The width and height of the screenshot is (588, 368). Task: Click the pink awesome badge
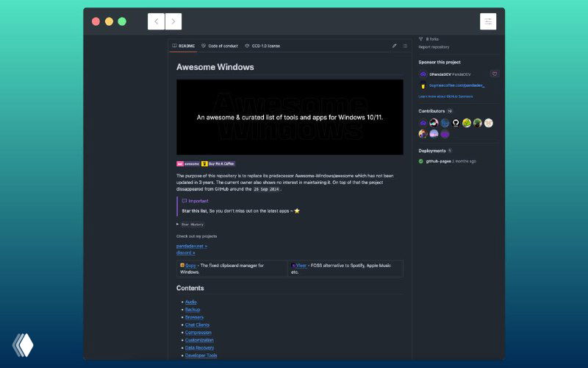(188, 163)
